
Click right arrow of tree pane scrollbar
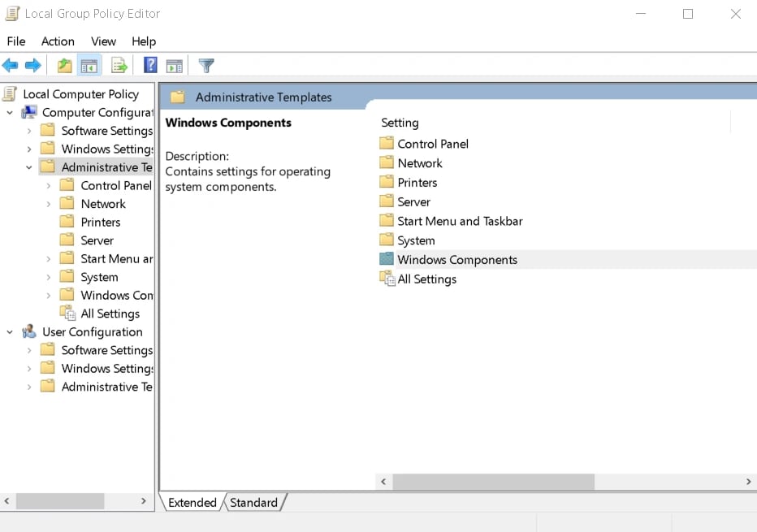coord(144,501)
